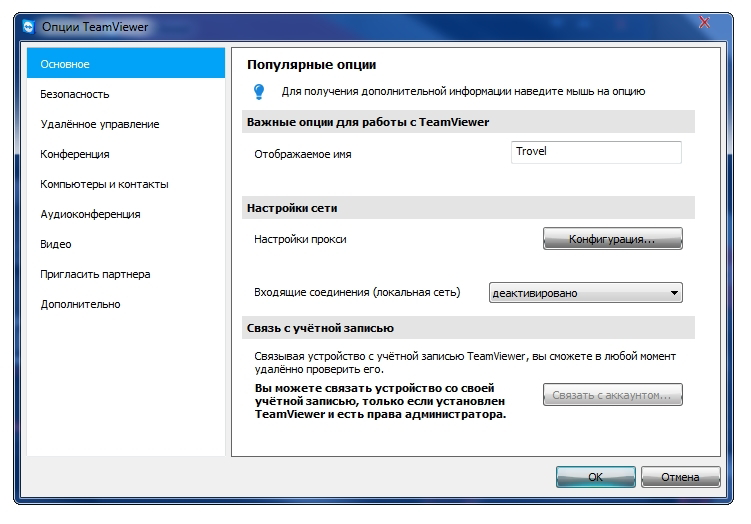Click the Отображаемое имя field with Trovel

596,152
